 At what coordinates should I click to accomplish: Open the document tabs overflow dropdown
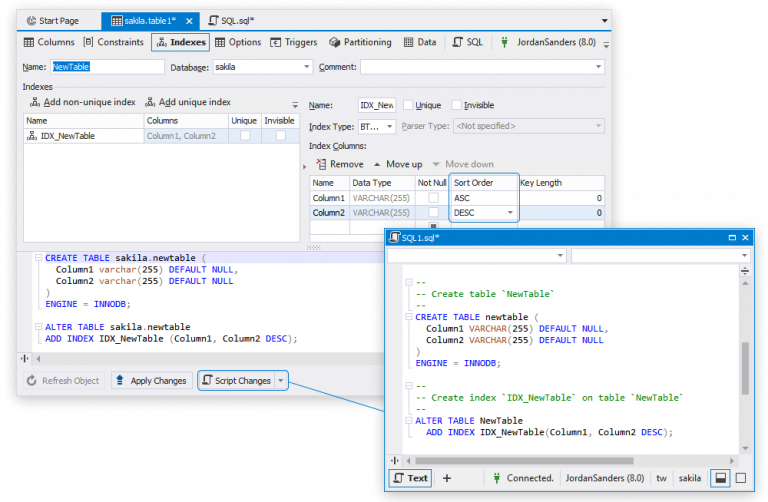point(604,21)
